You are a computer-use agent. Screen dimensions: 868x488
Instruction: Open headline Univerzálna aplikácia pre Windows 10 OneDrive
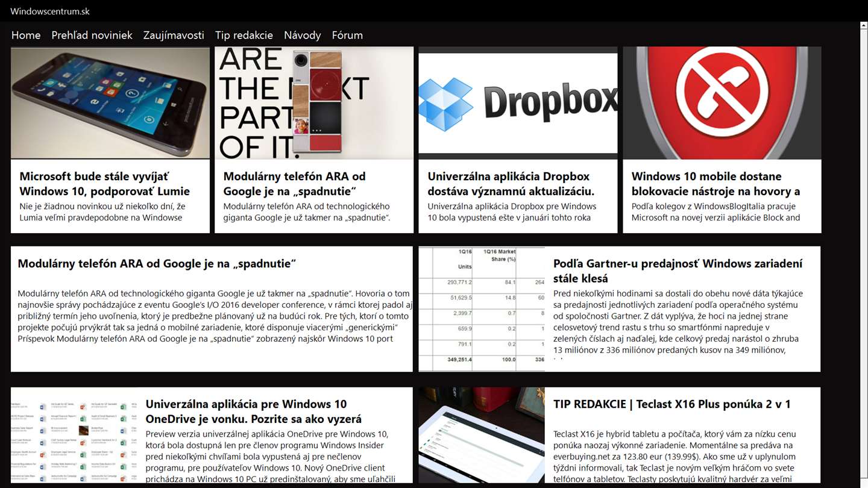[x=254, y=411]
